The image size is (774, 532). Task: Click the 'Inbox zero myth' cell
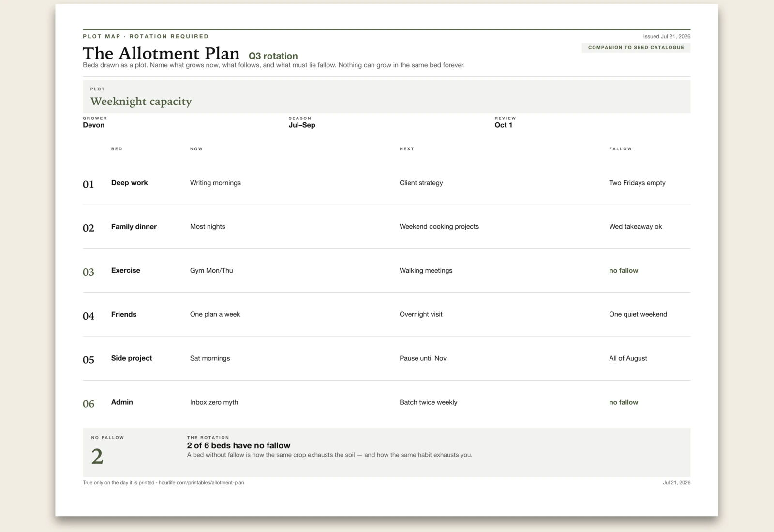coord(214,402)
